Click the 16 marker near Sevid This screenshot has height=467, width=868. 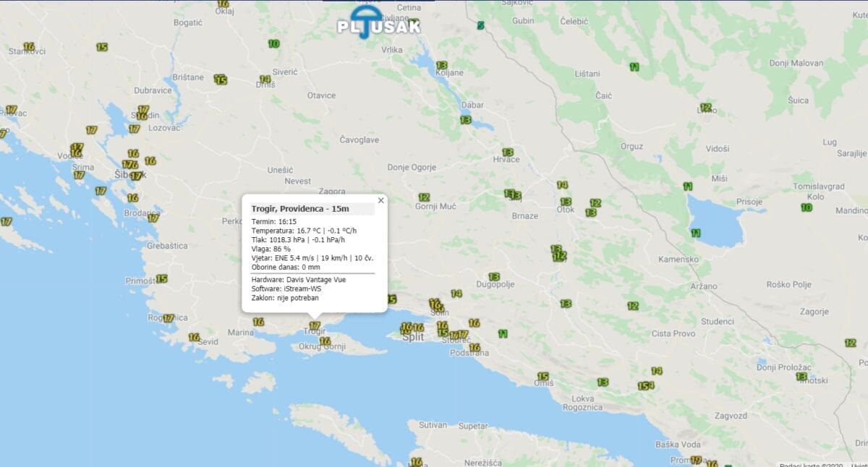point(194,337)
